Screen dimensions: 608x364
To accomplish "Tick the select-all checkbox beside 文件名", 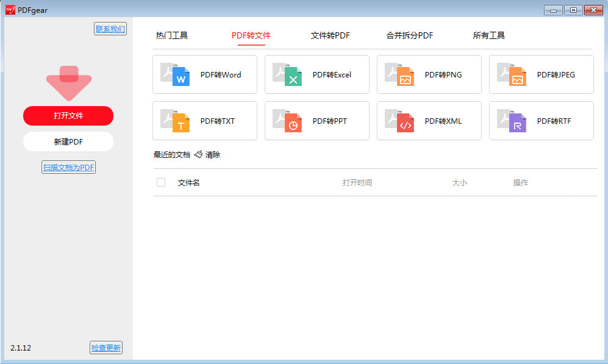I will (161, 182).
